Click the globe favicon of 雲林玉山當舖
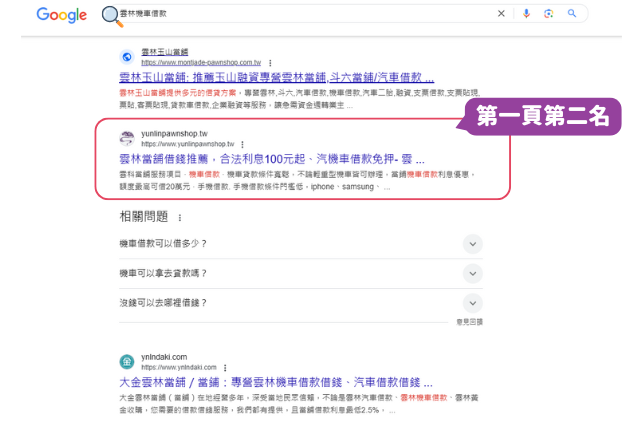 pyautogui.click(x=127, y=57)
